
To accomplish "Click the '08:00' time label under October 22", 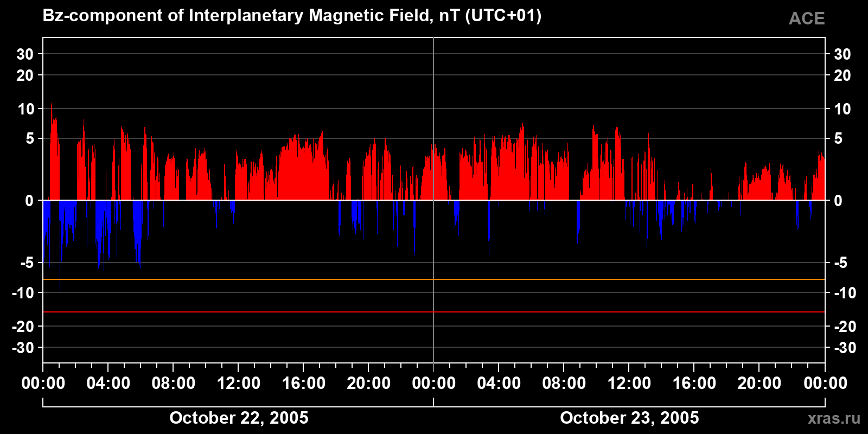I will 174,383.
